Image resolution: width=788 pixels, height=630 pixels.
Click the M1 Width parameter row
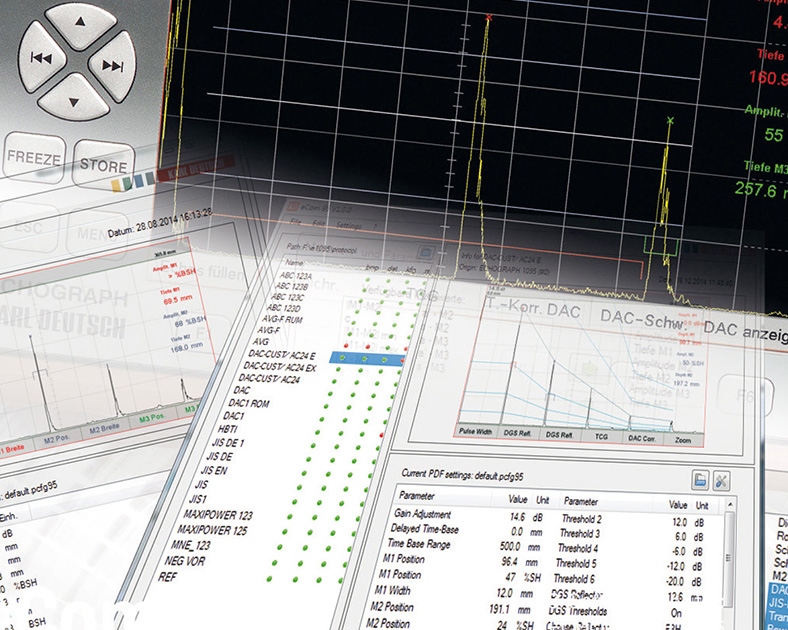[453, 591]
